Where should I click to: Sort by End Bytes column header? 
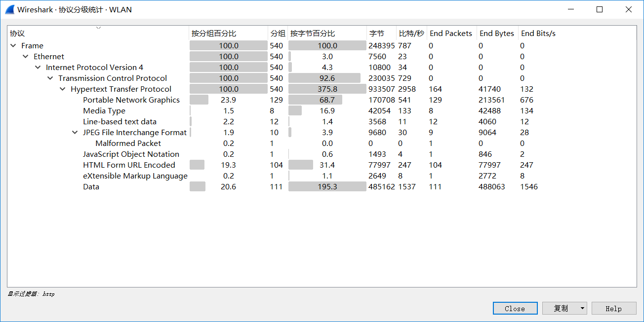(x=498, y=34)
